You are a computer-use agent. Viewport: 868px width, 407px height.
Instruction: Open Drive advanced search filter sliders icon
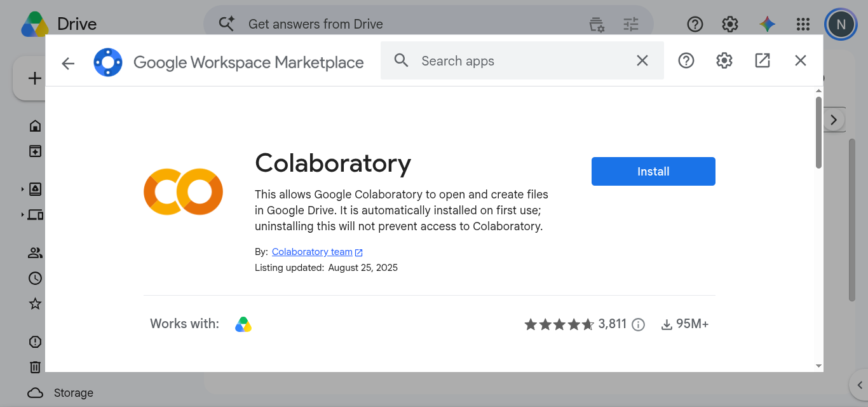631,24
